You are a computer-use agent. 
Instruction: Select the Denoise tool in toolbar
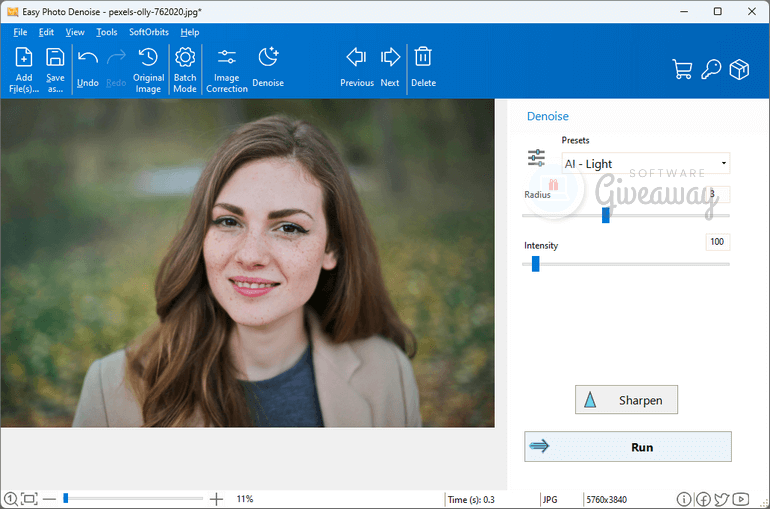tap(268, 68)
